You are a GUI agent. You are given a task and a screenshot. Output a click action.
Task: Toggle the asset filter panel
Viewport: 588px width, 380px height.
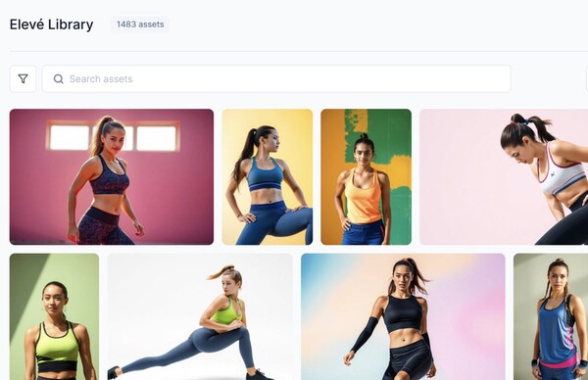tap(23, 78)
